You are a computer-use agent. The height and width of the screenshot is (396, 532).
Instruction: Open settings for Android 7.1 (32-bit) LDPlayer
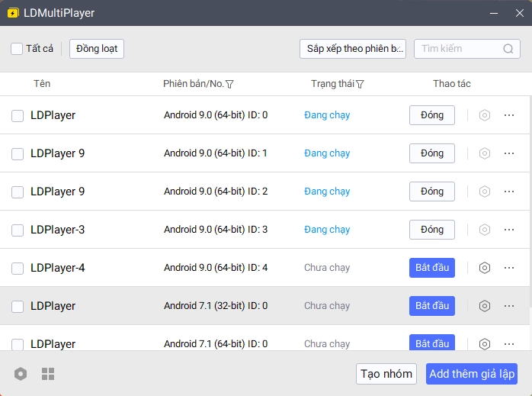pos(485,306)
